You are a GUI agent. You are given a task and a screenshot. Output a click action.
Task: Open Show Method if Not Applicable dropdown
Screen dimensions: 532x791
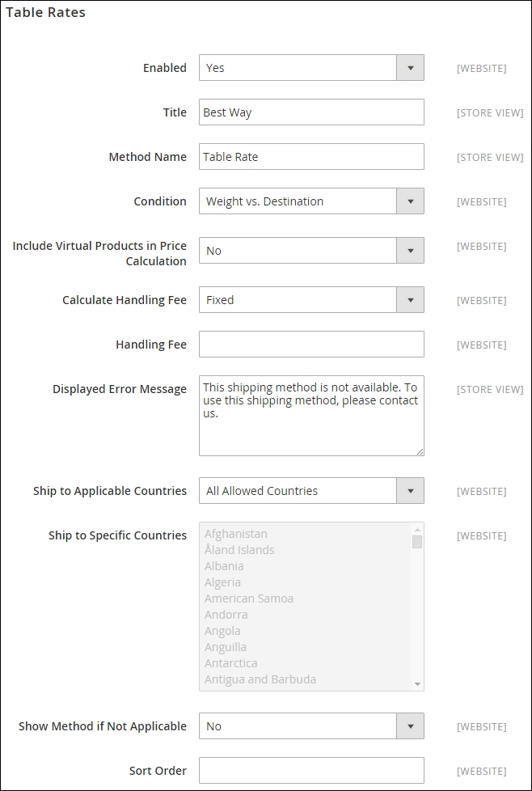[311, 726]
